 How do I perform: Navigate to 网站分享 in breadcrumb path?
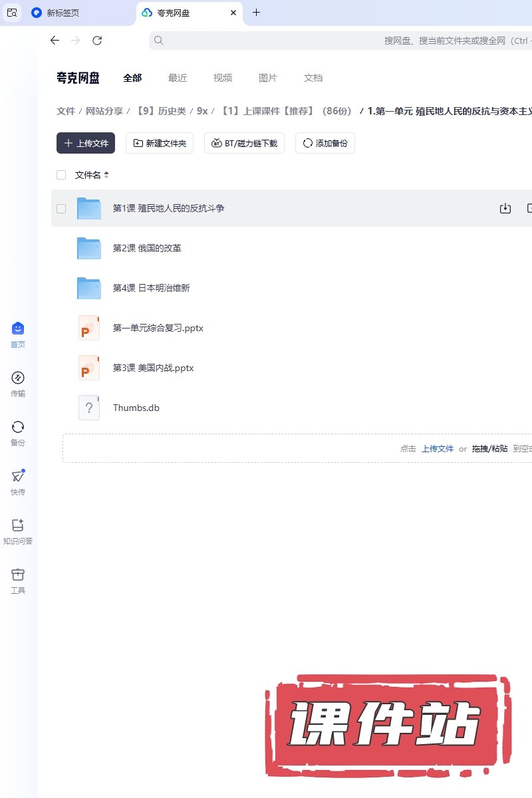104,111
